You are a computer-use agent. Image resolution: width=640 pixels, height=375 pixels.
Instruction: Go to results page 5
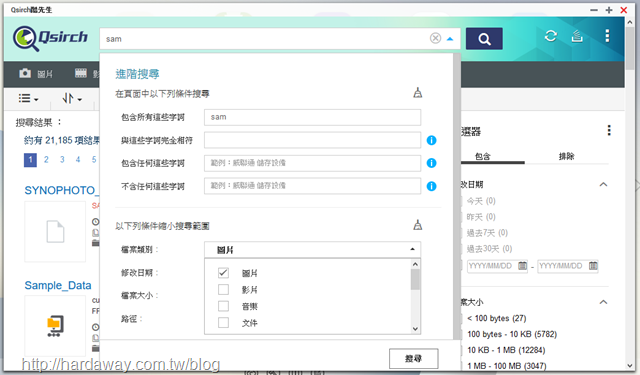point(94,160)
